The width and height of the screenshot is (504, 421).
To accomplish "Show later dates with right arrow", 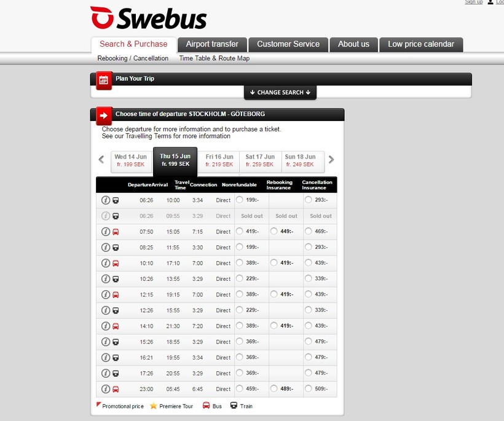I will [x=331, y=160].
